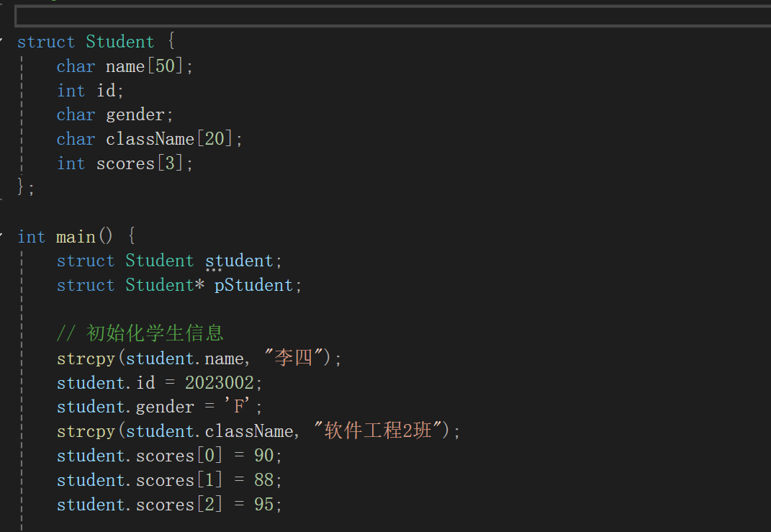The image size is (771, 532).
Task: Click the main function name
Action: (76, 237)
